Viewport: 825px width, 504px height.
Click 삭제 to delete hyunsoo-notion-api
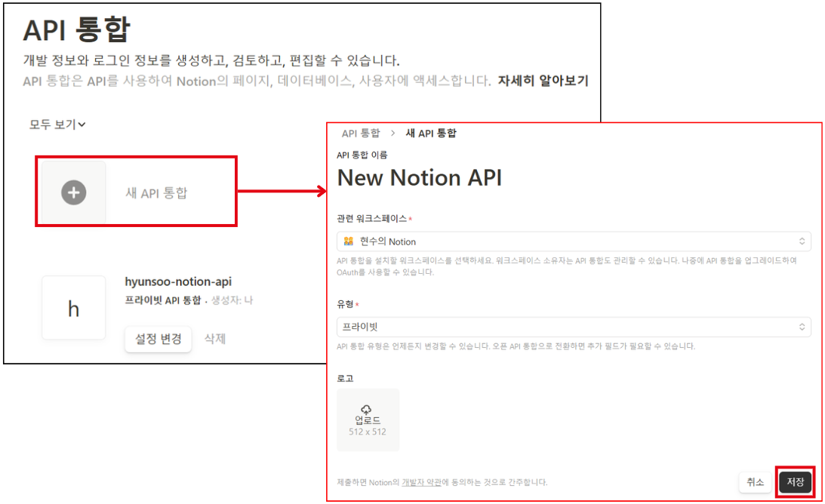214,339
